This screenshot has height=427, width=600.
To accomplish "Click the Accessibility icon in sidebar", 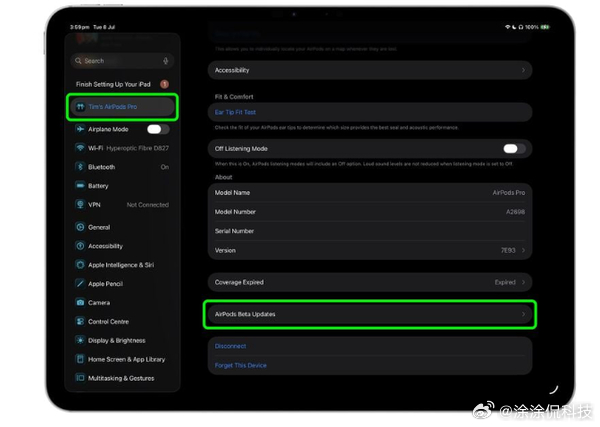I will point(80,246).
